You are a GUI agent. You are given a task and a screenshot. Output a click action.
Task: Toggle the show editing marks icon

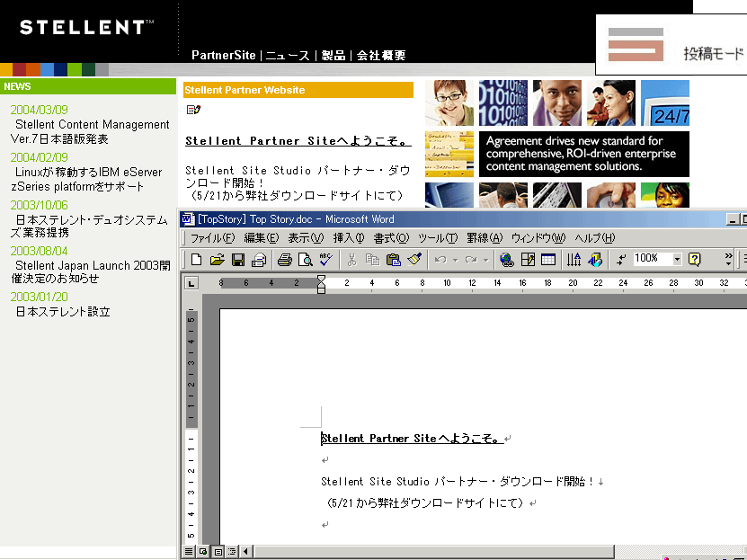[621, 260]
